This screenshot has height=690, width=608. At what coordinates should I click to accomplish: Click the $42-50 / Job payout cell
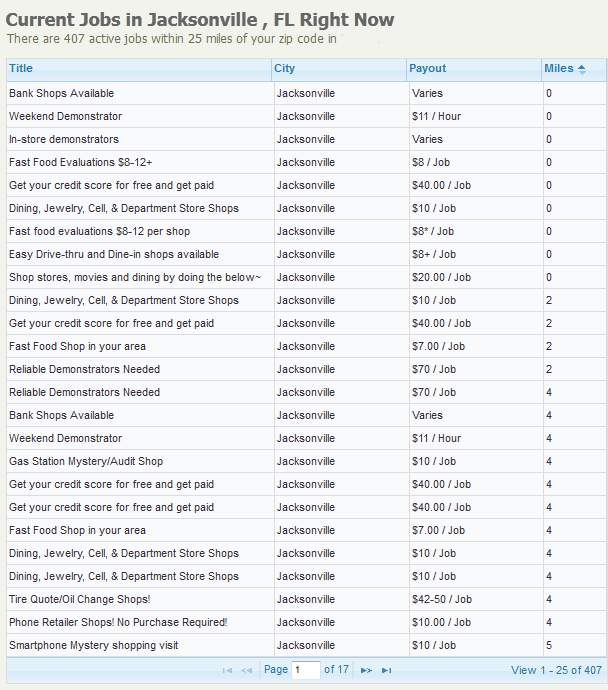(x=442, y=599)
